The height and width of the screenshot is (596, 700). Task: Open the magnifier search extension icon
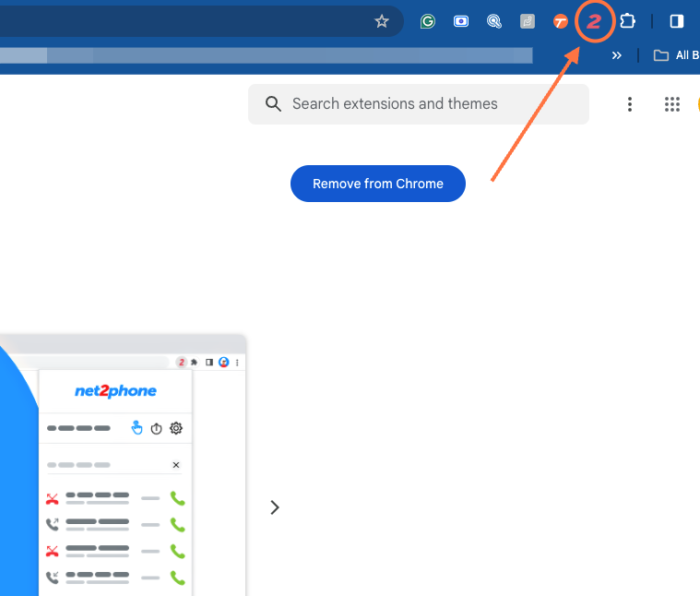(x=494, y=21)
